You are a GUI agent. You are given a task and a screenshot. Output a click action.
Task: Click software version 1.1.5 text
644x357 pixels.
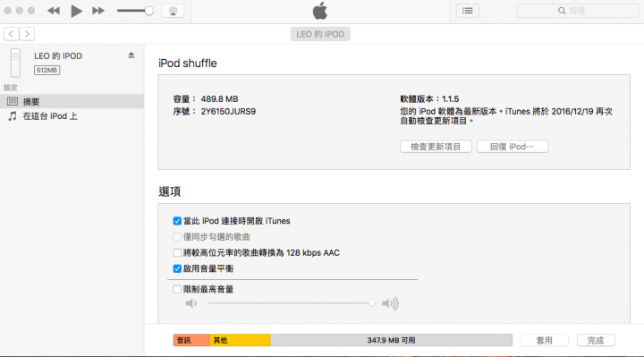(x=429, y=99)
